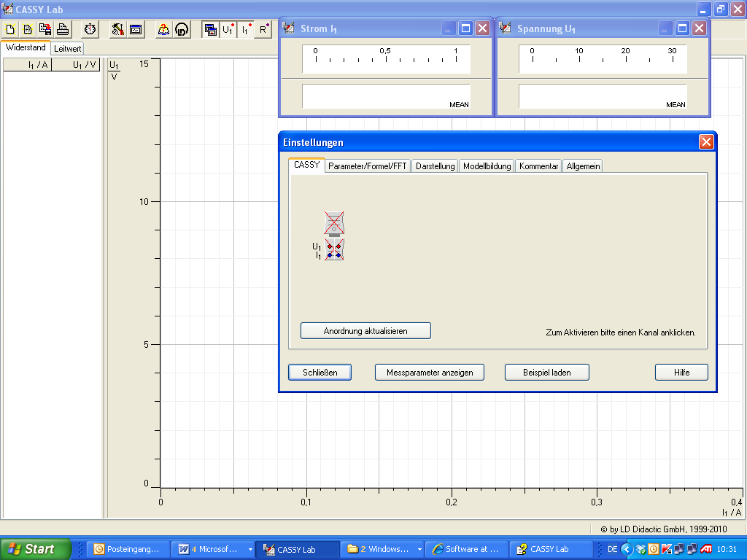Toggle the I1 current display button
Viewport: 747px width, 560px height.
pyautogui.click(x=246, y=30)
